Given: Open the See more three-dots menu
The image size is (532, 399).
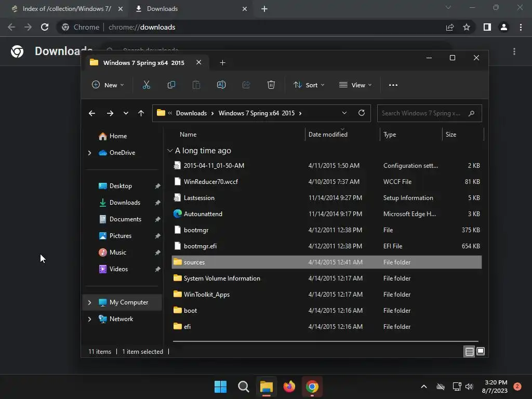Looking at the screenshot, I should (x=393, y=85).
